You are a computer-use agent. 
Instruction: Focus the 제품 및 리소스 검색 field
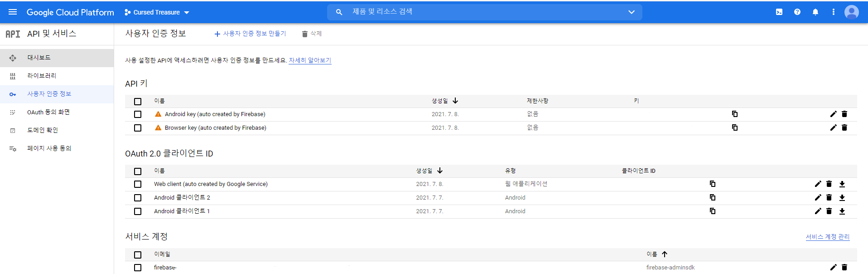click(485, 12)
